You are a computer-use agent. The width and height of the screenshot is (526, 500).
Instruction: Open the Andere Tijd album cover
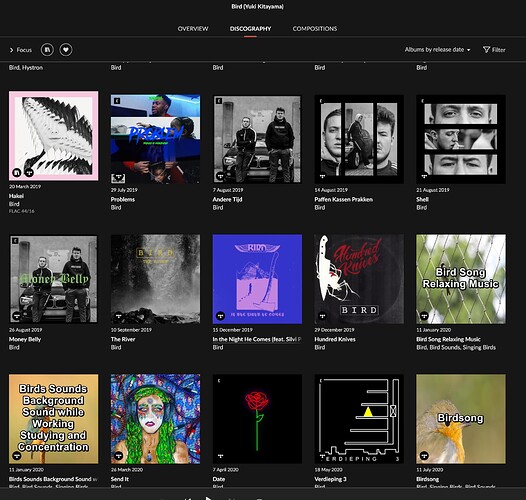point(257,139)
